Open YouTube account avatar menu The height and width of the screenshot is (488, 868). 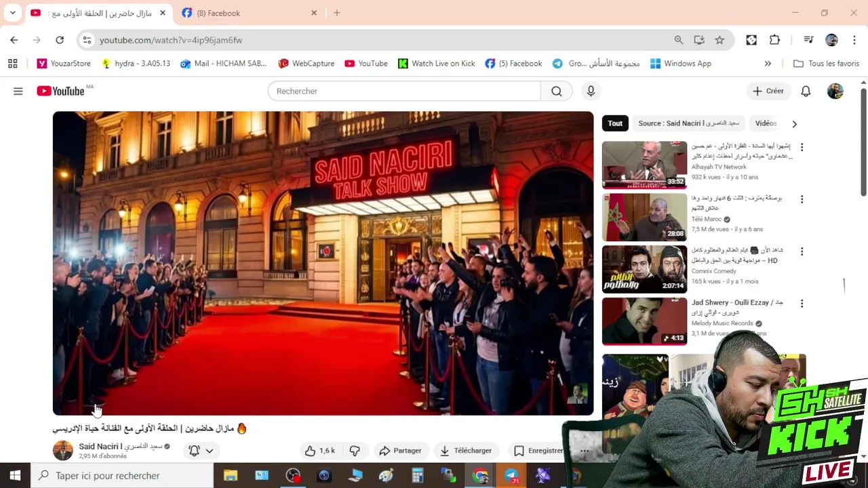coord(835,91)
